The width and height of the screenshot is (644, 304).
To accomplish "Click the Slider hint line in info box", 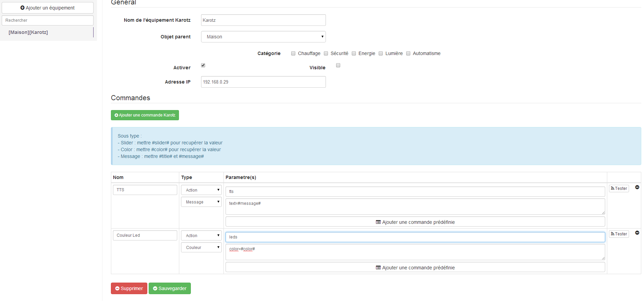I will point(170,143).
